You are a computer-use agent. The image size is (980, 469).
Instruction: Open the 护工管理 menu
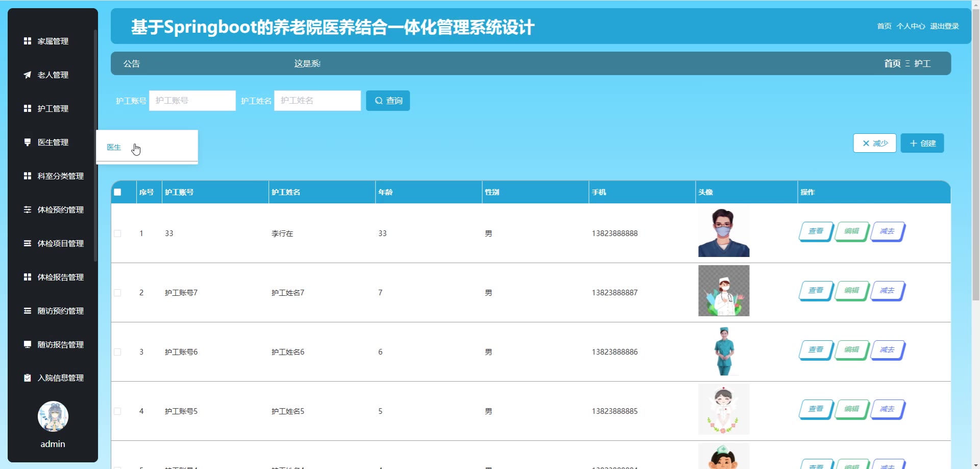point(53,108)
